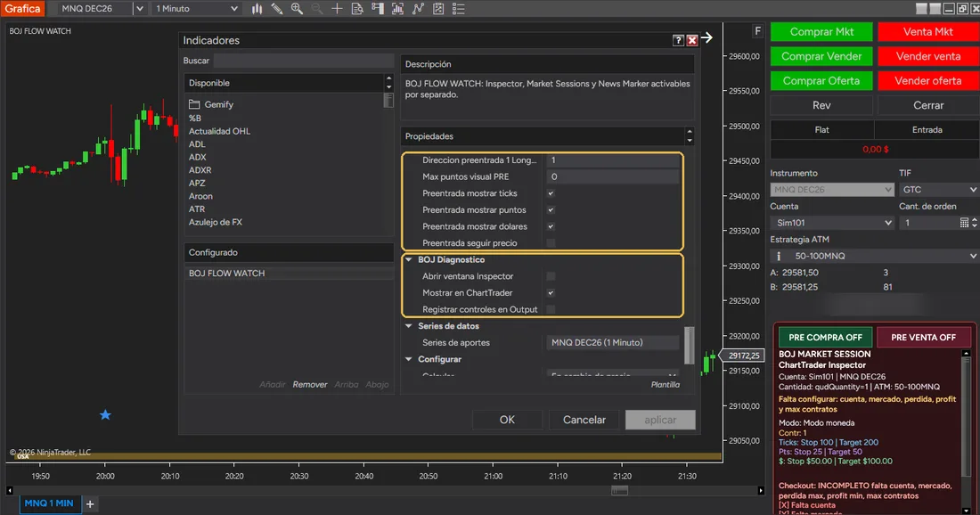
Task: Click OK in the Indicadores dialog
Action: [507, 420]
